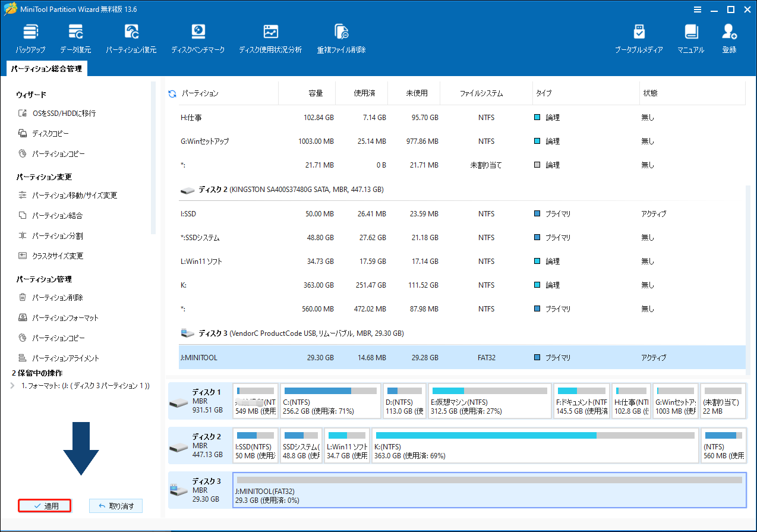
Task: Choose パーティションコピー under パーティション管理 section
Action: point(52,338)
